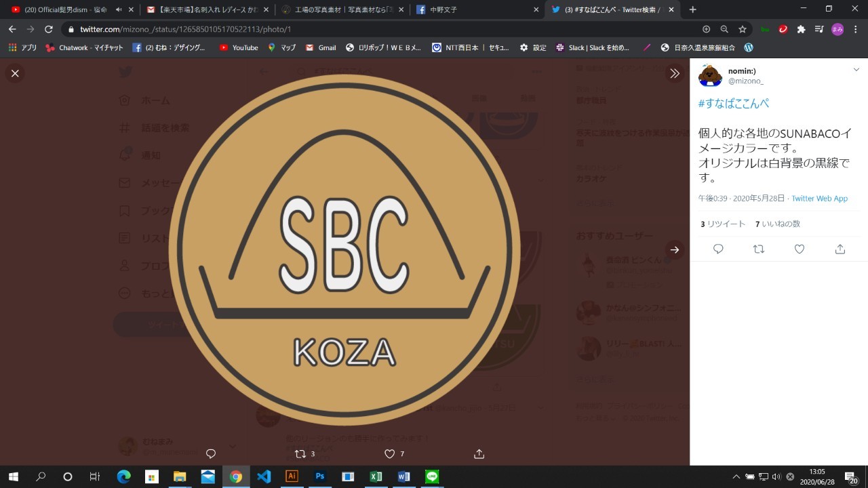Show hidden system tray icons
The image size is (868, 488).
[736, 476]
